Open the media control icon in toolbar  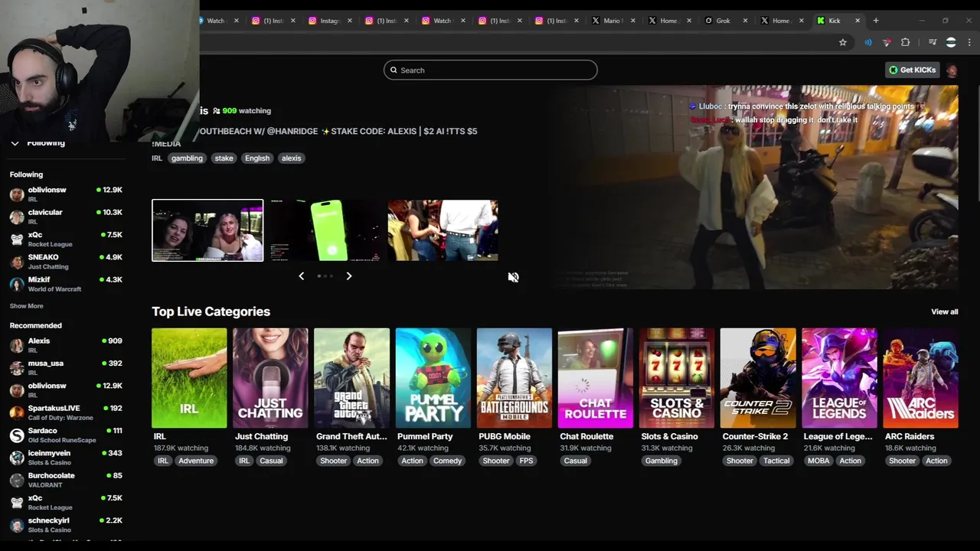[x=932, y=43]
